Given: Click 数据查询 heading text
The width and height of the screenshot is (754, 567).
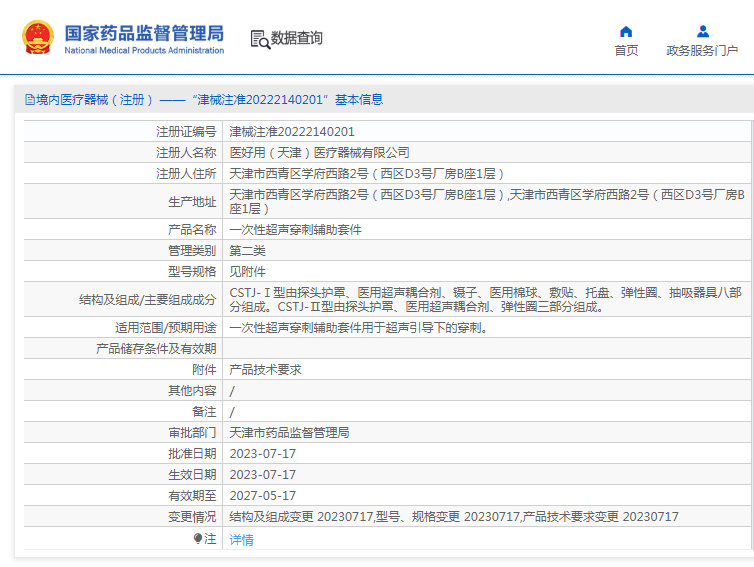Looking at the screenshot, I should 297,38.
